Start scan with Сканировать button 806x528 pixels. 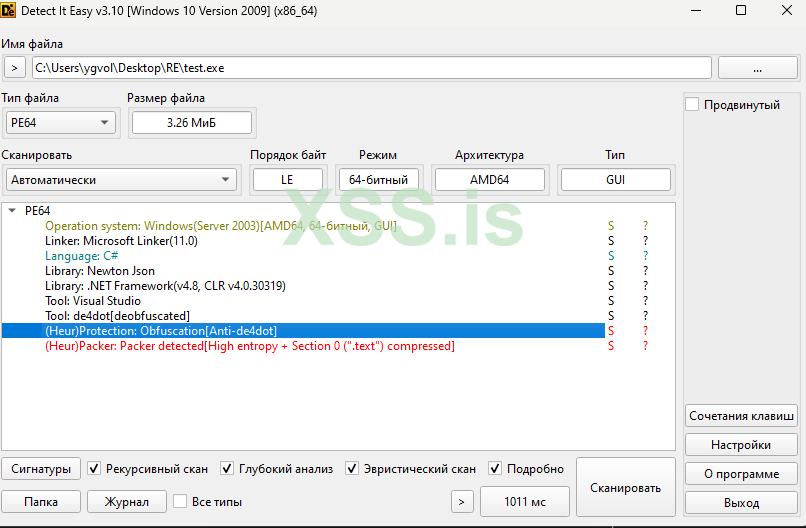pyautogui.click(x=626, y=487)
